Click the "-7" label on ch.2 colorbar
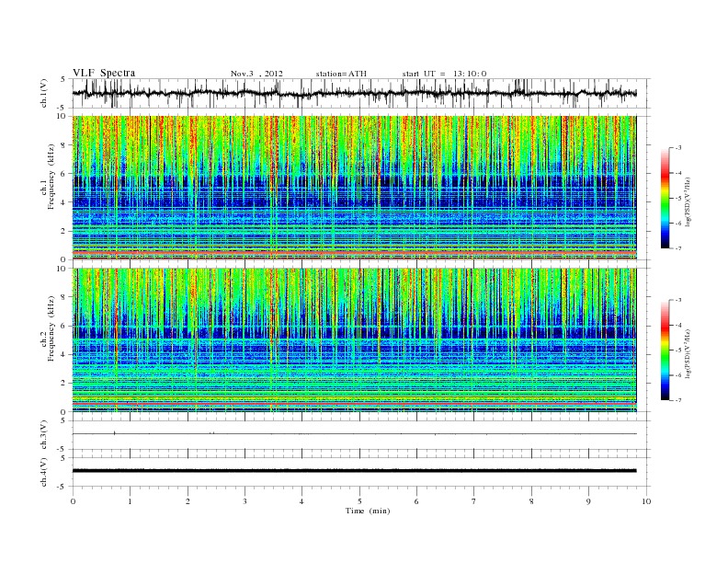The width and height of the screenshot is (728, 563). click(677, 400)
